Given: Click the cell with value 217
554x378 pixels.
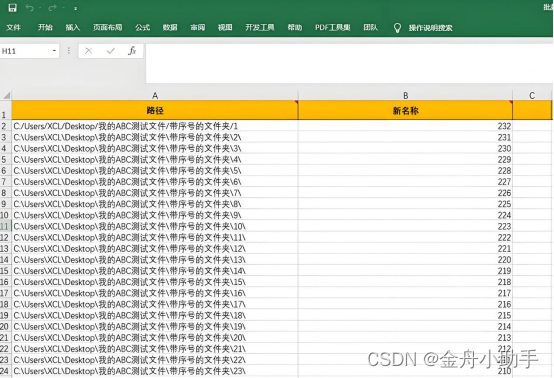Looking at the screenshot, I should pyautogui.click(x=405, y=293).
